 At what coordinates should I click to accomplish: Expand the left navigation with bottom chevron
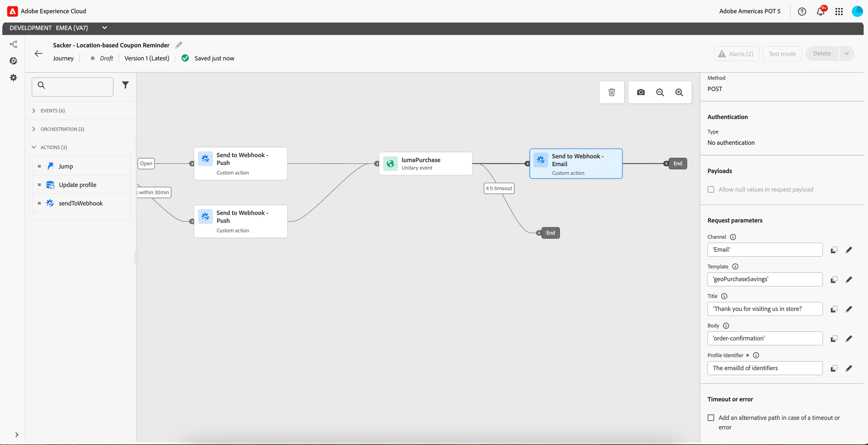(x=16, y=435)
